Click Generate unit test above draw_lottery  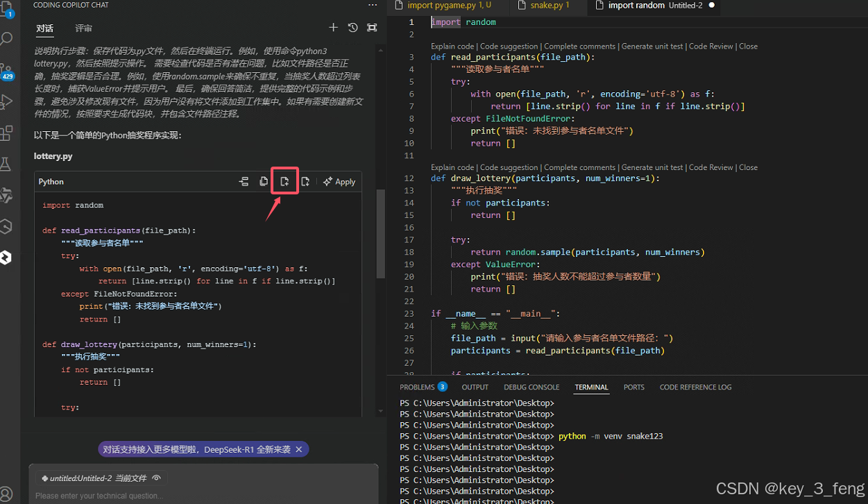click(652, 167)
